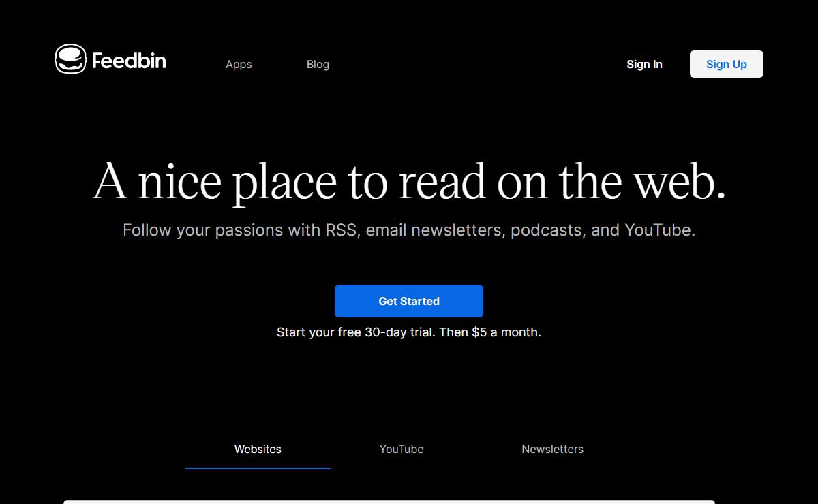Click the word 'RSS' in the tagline
The image size is (818, 504).
point(340,230)
